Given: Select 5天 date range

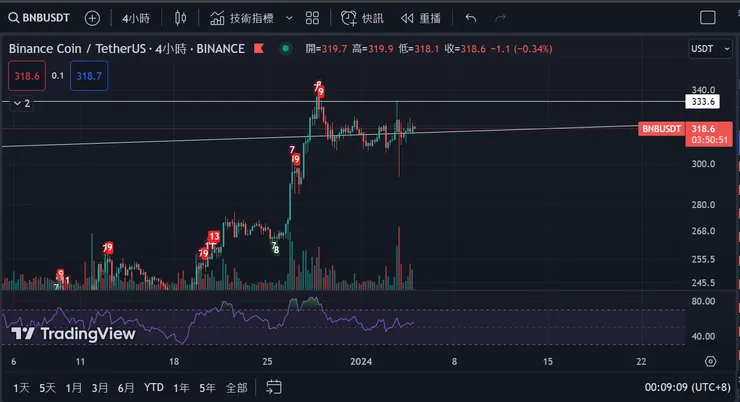Looking at the screenshot, I should (47, 388).
